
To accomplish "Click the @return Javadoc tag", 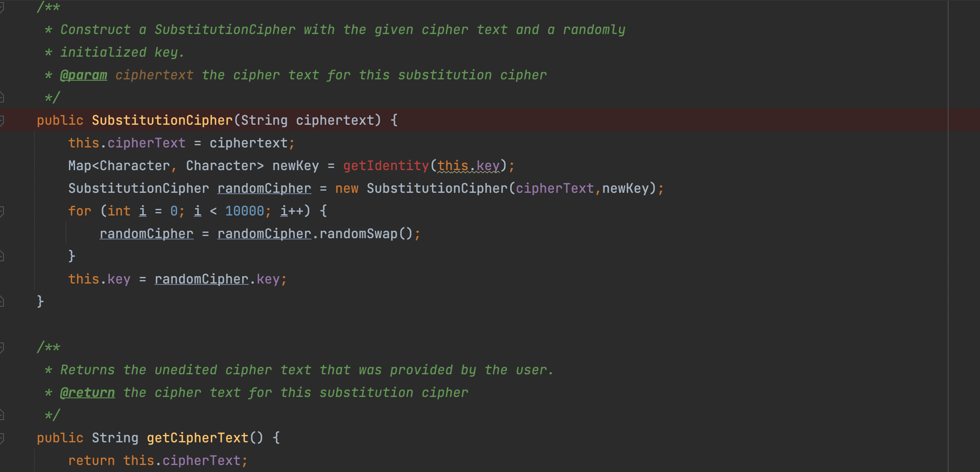I will tap(87, 393).
